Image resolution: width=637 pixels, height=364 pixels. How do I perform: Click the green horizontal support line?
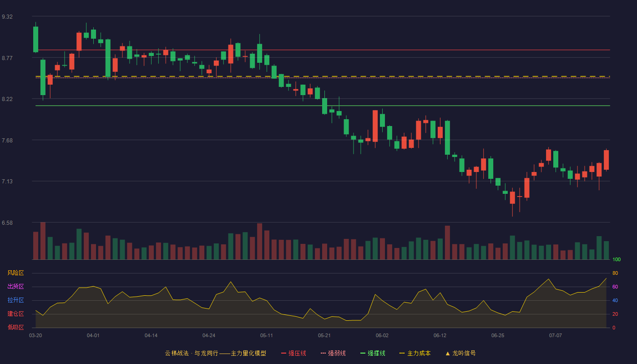coord(323,106)
